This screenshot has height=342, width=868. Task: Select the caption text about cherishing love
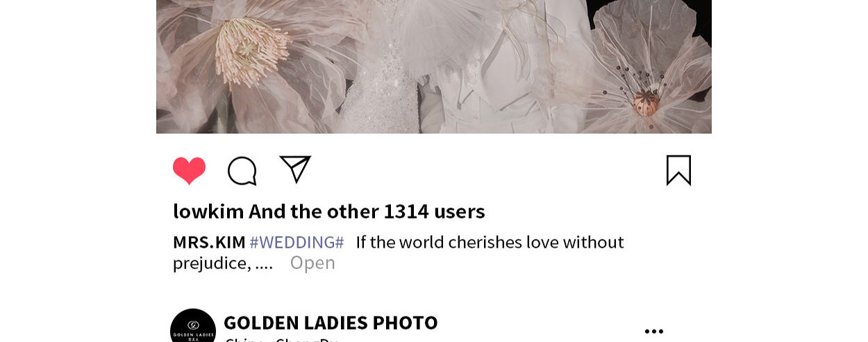pyautogui.click(x=399, y=253)
